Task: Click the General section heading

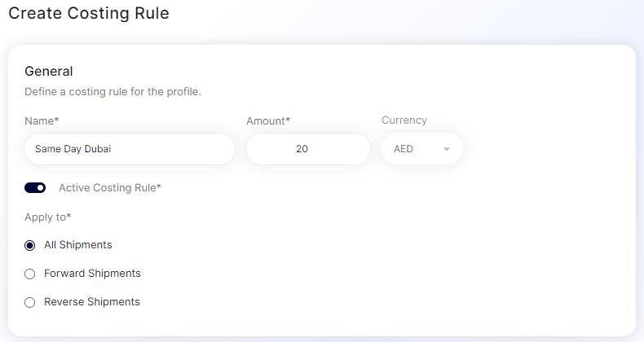Action: point(49,71)
